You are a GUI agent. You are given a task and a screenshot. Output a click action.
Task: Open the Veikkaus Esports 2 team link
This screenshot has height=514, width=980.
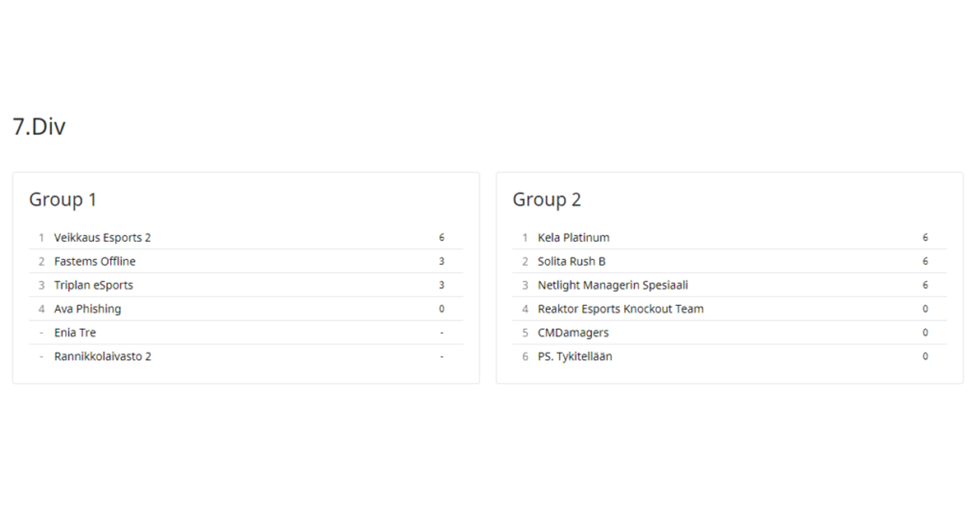(102, 237)
